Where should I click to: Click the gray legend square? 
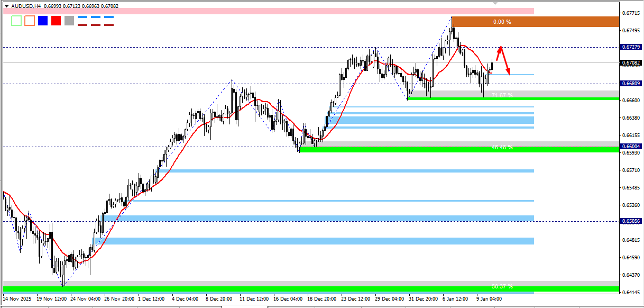(69, 21)
